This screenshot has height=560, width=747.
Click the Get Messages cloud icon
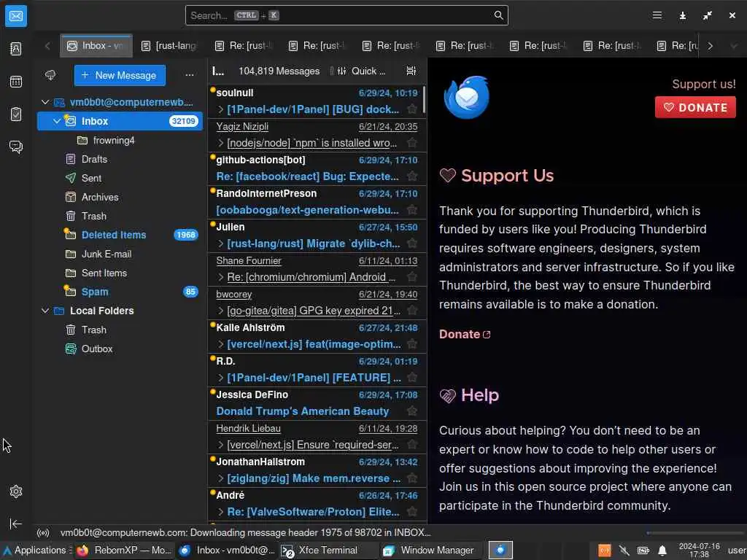(50, 75)
